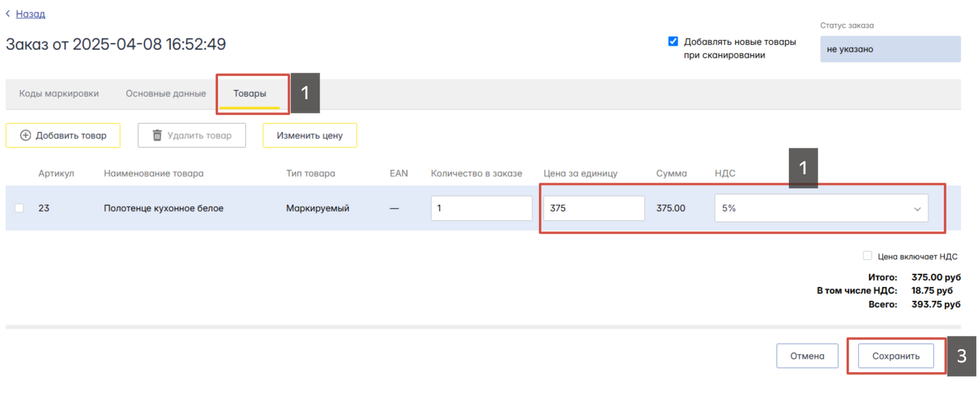Image resolution: width=980 pixels, height=402 pixels.
Task: Click the Изменить цену button
Action: [309, 135]
